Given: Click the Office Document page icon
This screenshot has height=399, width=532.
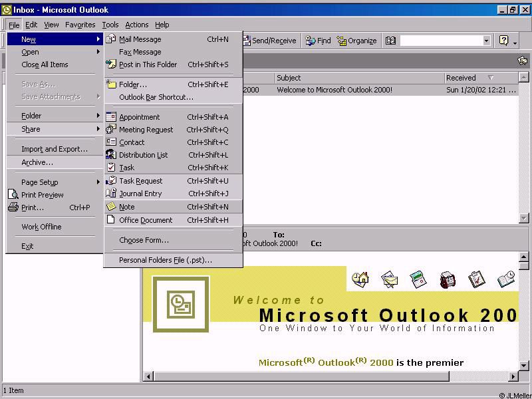Looking at the screenshot, I should point(110,219).
